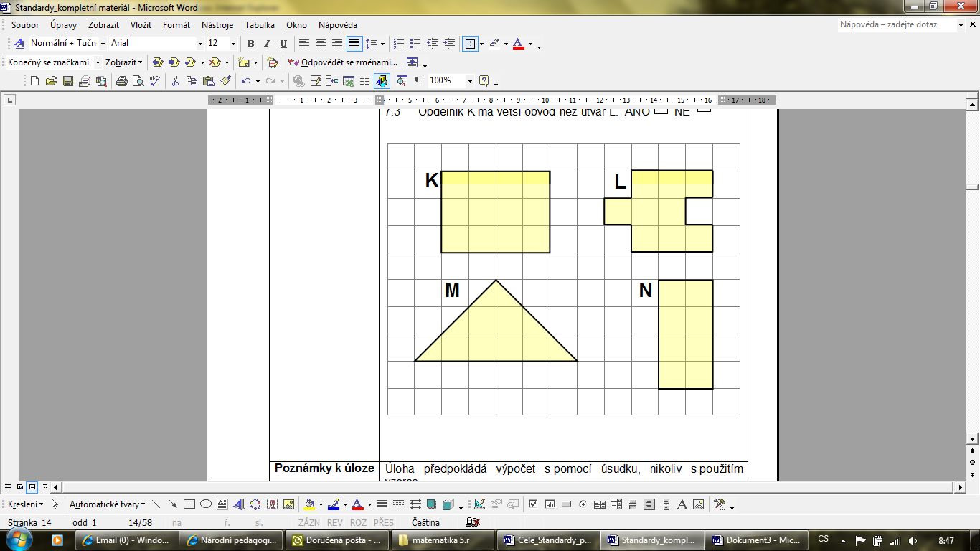
Task: Open the Arial font dropdown
Action: tap(200, 44)
